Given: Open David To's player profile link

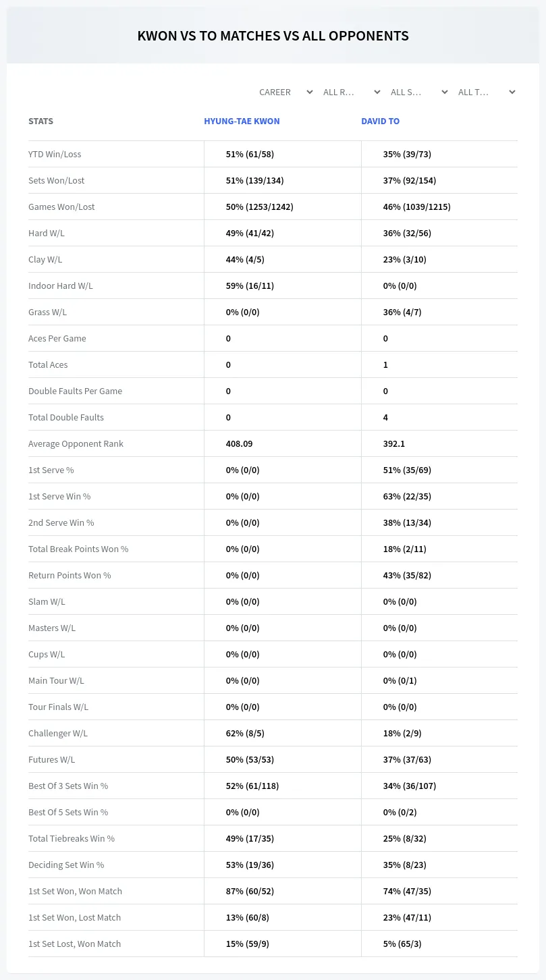Looking at the screenshot, I should [x=380, y=121].
